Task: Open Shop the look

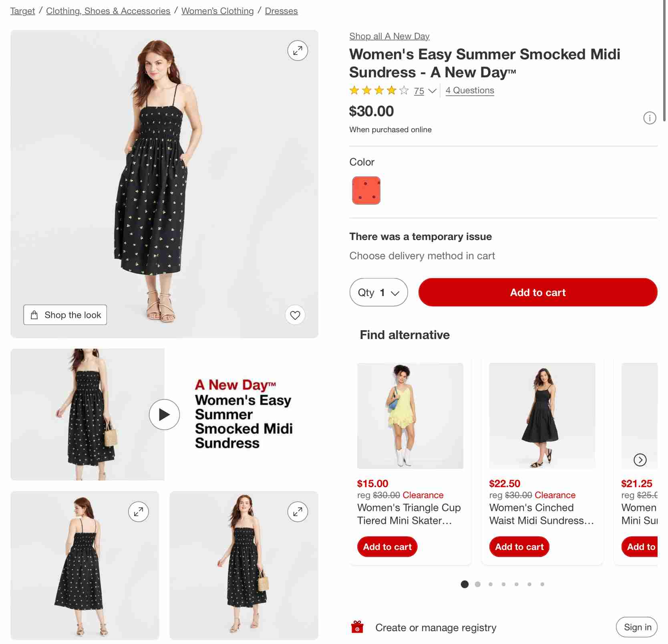Action: coord(65,315)
